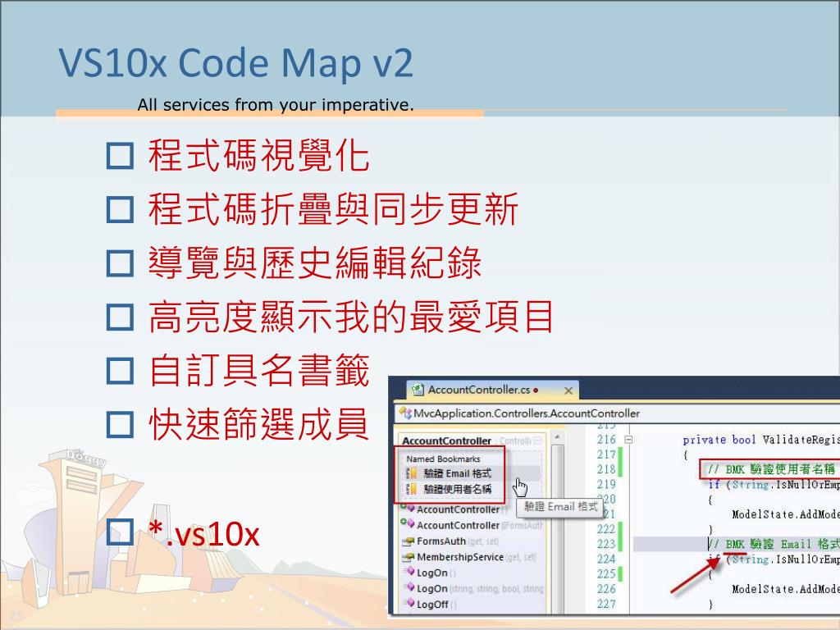Click the // BMK 驗證使用者名稱 comment line
The height and width of the screenshot is (630, 840).
tap(771, 469)
